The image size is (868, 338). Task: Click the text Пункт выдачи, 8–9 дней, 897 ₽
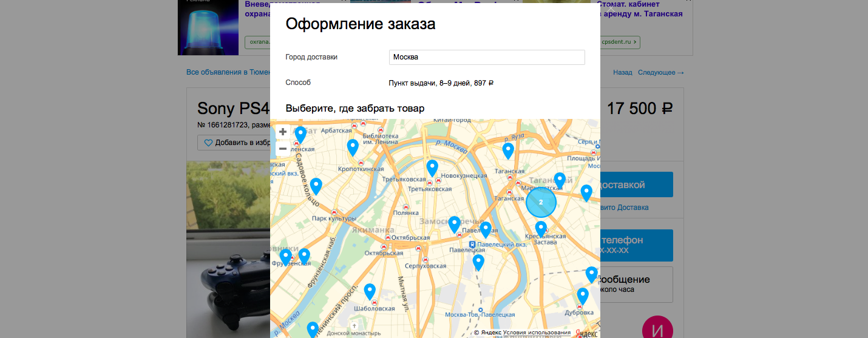tap(441, 83)
